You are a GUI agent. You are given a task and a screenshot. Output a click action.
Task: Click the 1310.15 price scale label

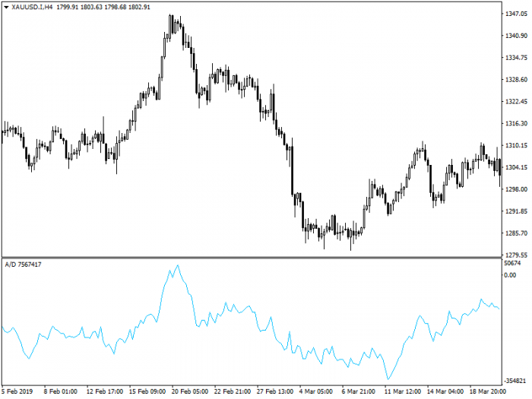[516, 145]
